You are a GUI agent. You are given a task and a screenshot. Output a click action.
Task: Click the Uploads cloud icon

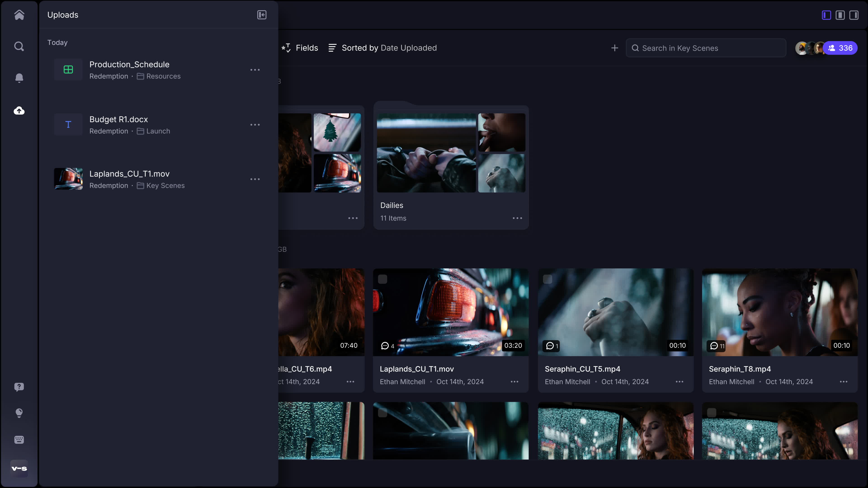pyautogui.click(x=19, y=110)
